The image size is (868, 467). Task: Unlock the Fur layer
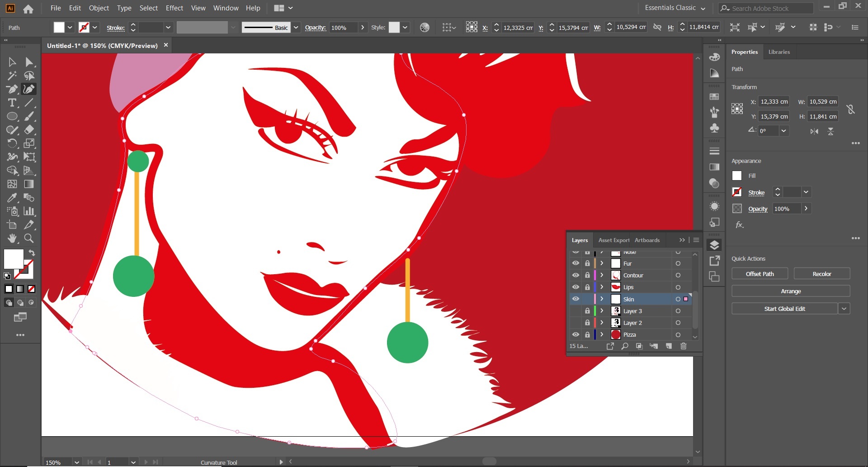(x=587, y=263)
